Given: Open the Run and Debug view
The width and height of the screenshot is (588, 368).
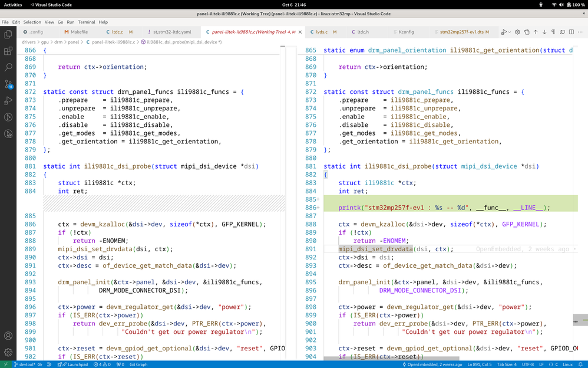Looking at the screenshot, I should click(8, 101).
